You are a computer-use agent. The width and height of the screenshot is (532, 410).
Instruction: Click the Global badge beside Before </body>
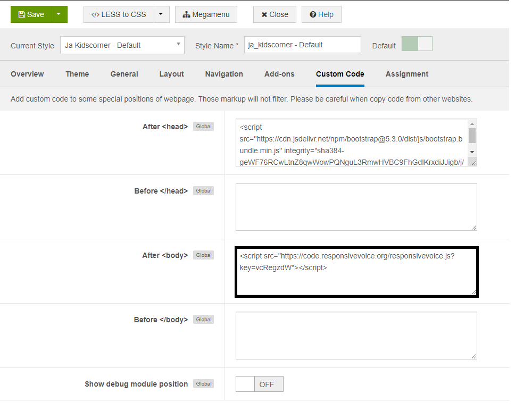204,320
